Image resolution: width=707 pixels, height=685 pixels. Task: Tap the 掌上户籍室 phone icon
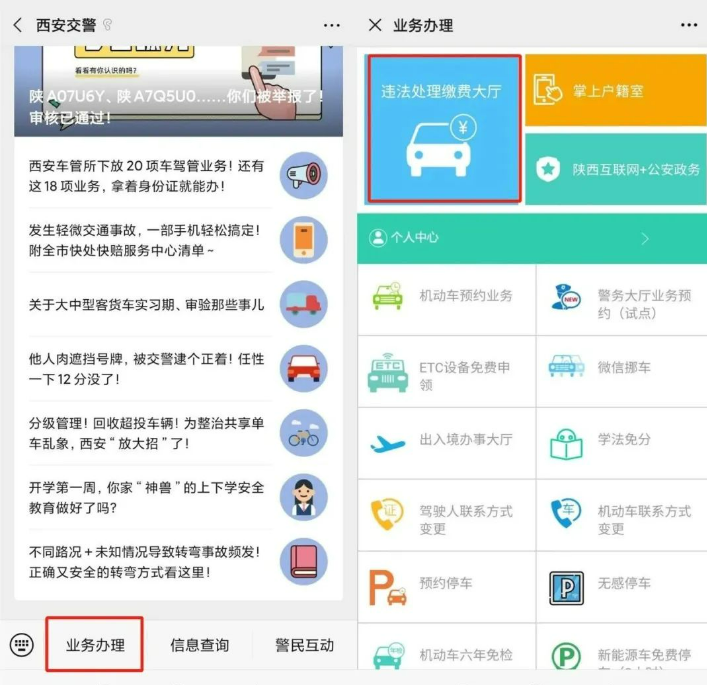[547, 90]
